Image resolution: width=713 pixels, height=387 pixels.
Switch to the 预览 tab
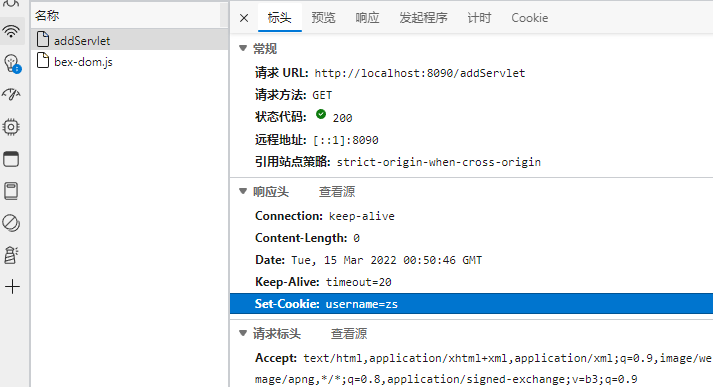pyautogui.click(x=323, y=18)
